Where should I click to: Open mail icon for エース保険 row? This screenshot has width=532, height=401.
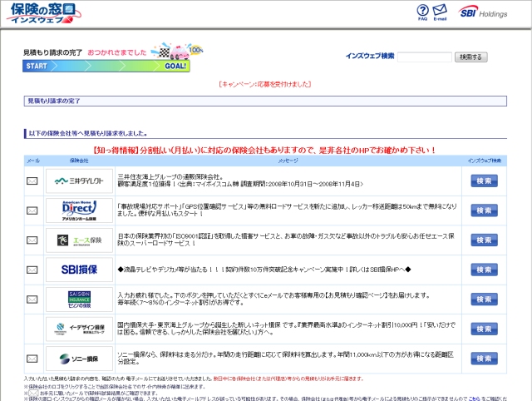[x=32, y=240]
